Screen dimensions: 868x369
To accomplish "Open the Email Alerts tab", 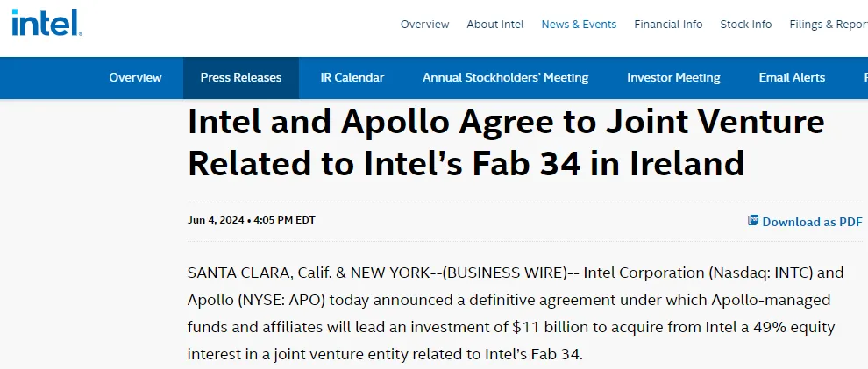I will pyautogui.click(x=792, y=78).
